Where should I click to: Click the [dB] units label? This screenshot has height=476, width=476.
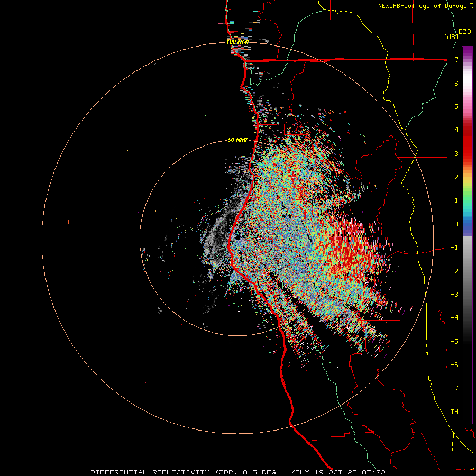coord(451,36)
